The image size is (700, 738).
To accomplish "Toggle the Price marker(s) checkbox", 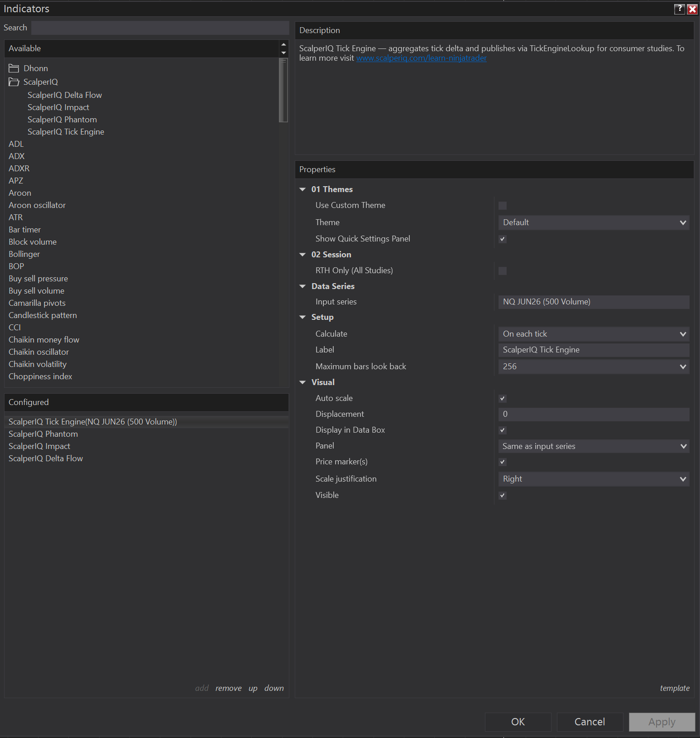I will (x=503, y=462).
